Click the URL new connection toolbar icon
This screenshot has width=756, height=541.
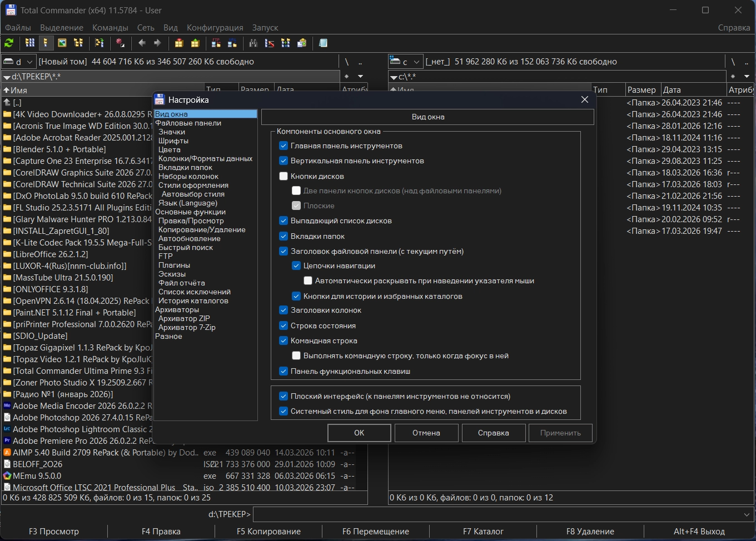coord(232,43)
